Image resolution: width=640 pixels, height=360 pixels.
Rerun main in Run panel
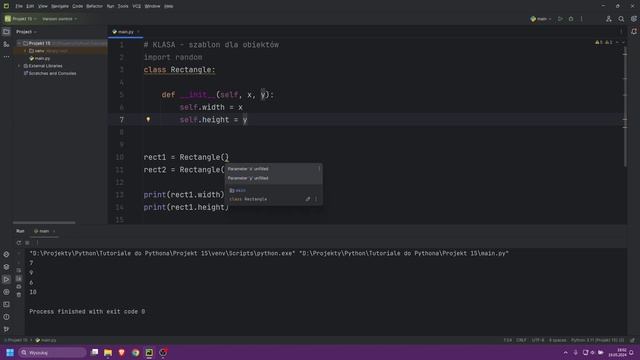tap(19, 242)
